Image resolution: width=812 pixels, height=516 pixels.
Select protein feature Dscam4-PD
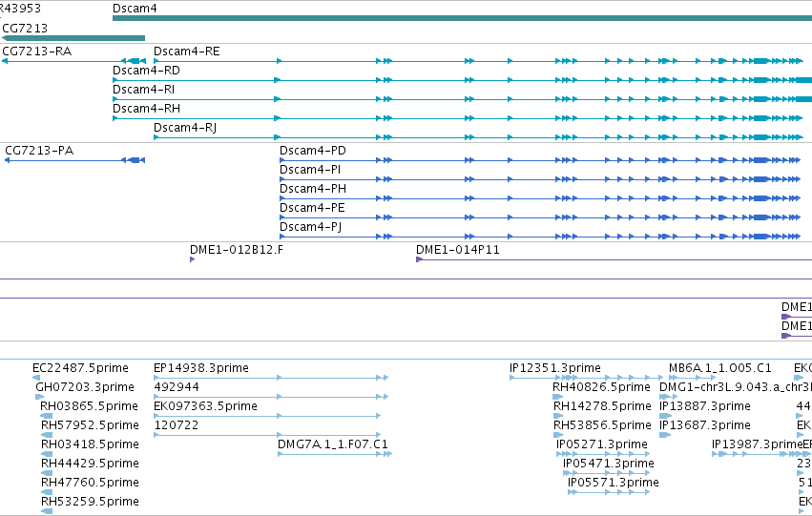(313, 151)
